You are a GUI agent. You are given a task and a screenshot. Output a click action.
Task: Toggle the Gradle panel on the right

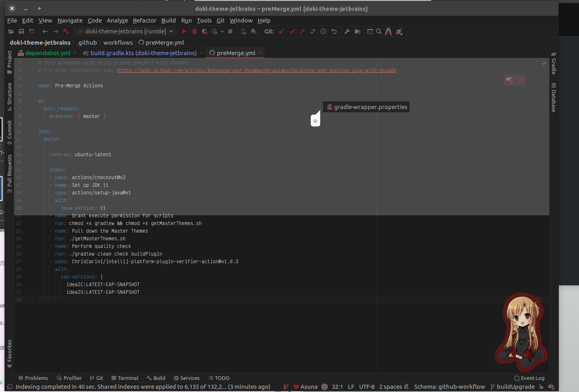point(553,66)
